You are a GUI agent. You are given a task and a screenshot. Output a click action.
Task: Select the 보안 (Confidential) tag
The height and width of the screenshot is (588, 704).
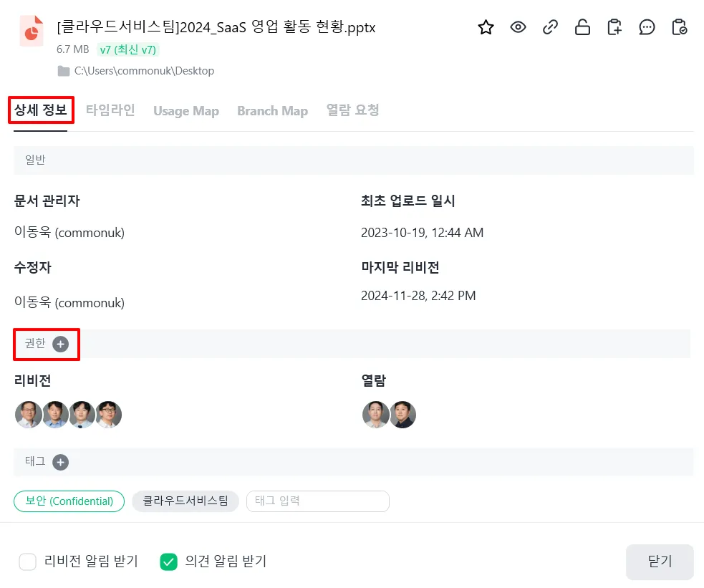(69, 501)
